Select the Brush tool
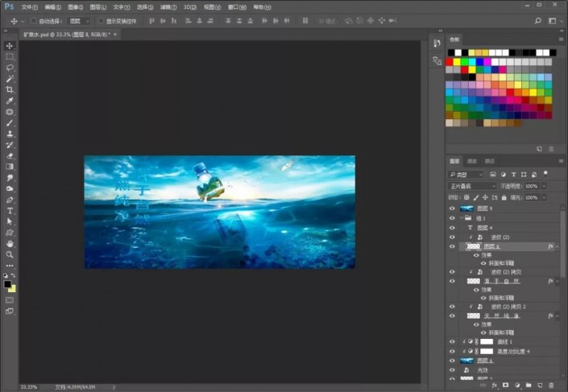568x392 pixels. pyautogui.click(x=10, y=122)
